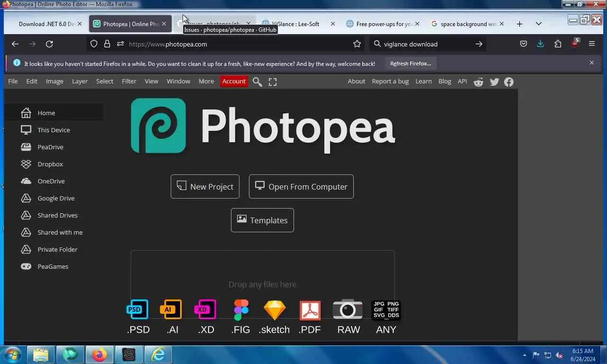Click the Templates button
Screen dimensions: 607x364
pyautogui.click(x=262, y=220)
